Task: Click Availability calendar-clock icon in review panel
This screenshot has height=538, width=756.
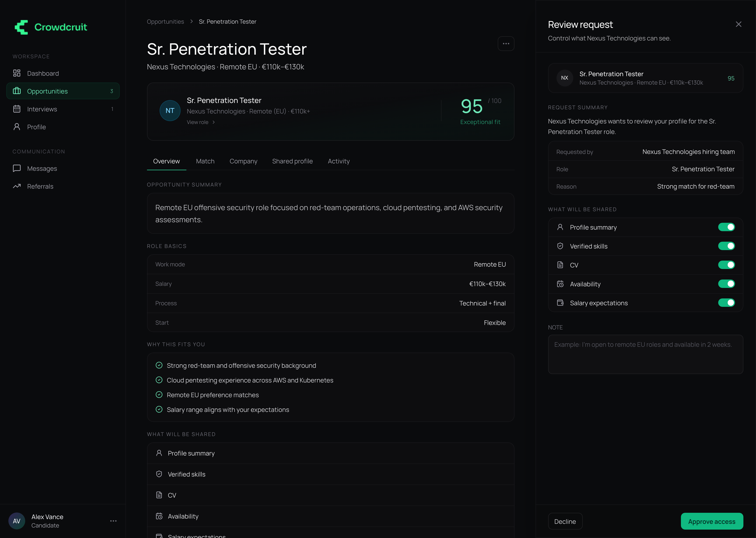Action: pyautogui.click(x=560, y=284)
